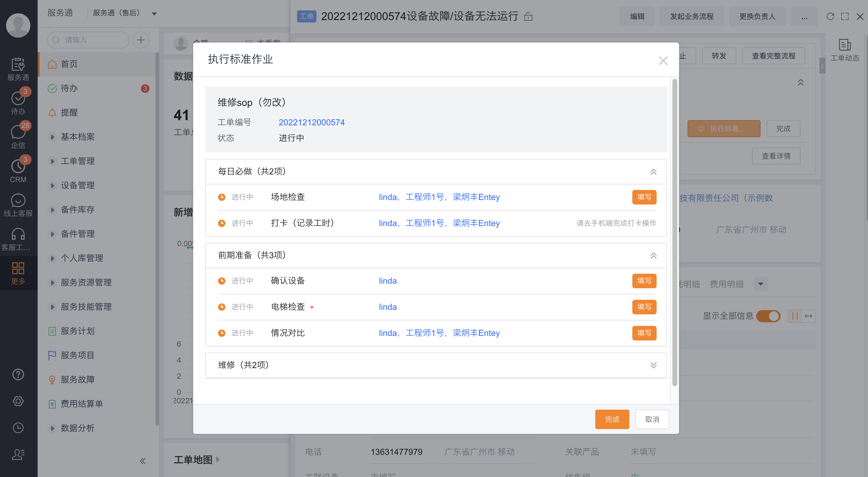Open 线上客服 icon

(x=18, y=205)
